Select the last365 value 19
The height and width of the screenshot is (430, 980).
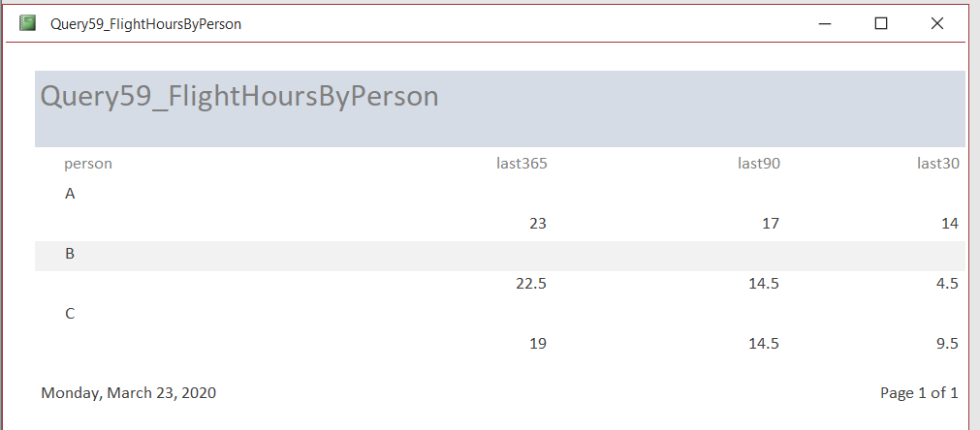[x=538, y=344]
